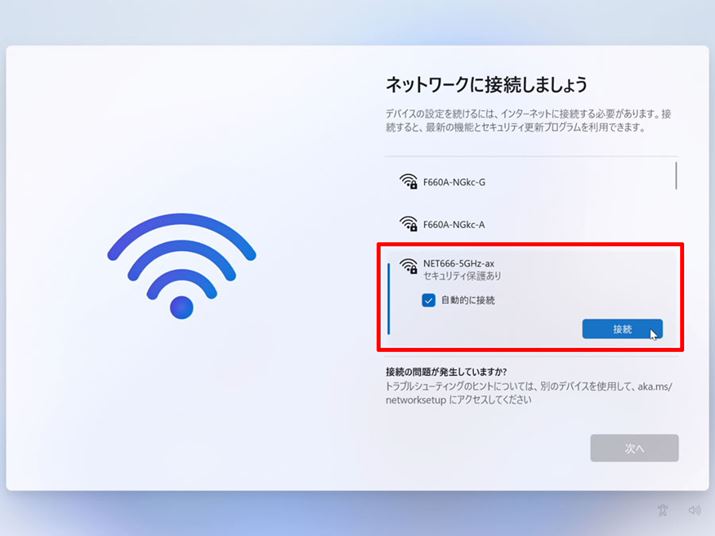
Task: Click the Wi-Fi lock icon beside F660A-NGkc-G
Action: tap(408, 181)
